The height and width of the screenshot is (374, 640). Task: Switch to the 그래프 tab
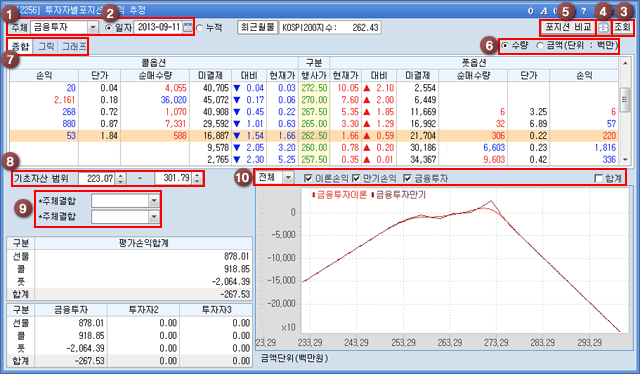click(x=73, y=46)
